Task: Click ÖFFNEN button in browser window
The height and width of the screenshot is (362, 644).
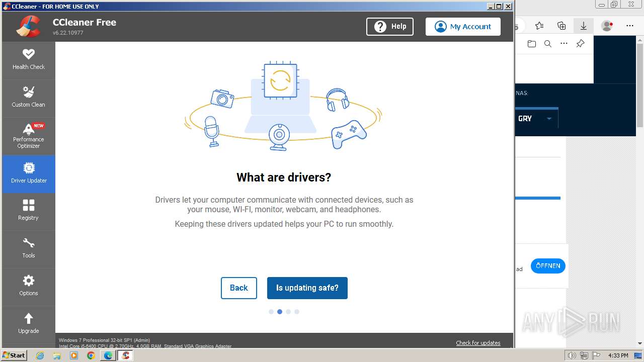Action: (x=548, y=266)
